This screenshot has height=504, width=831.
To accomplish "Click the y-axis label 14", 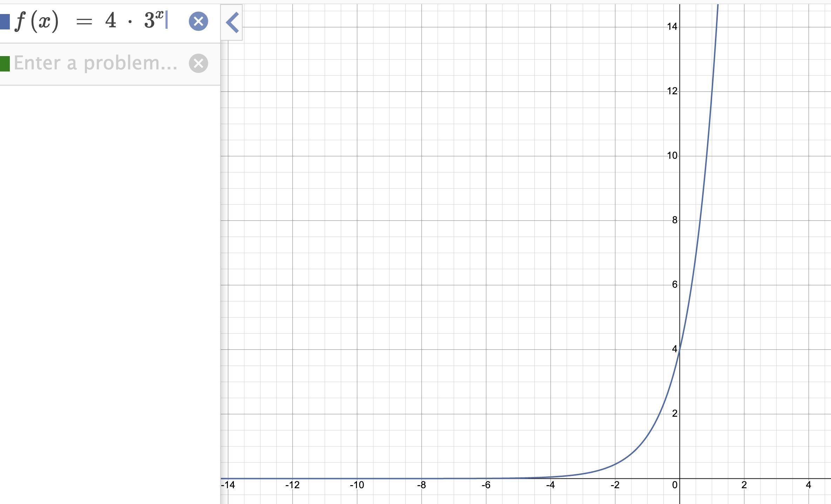I will (x=672, y=27).
